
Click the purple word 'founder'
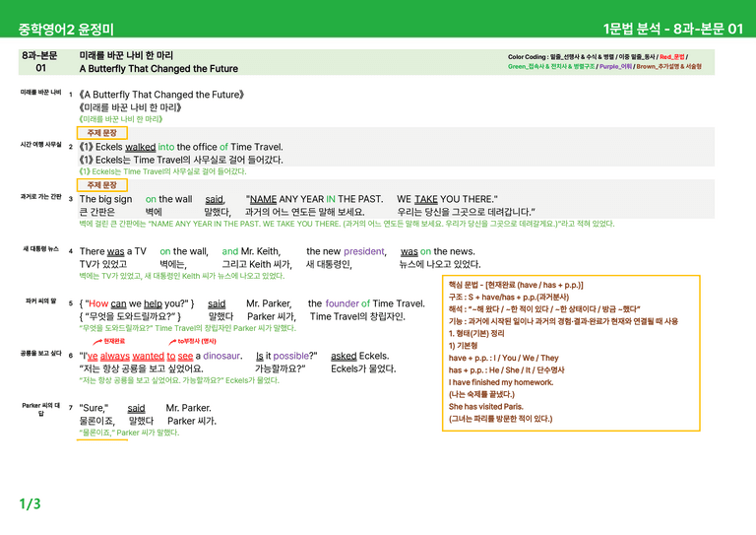[342, 303]
